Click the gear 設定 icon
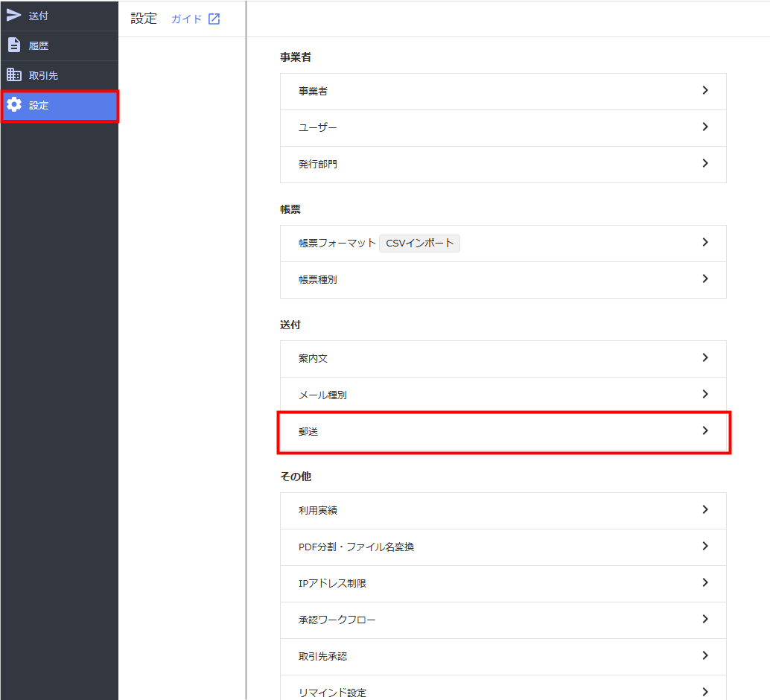The width and height of the screenshot is (770, 700). tap(14, 104)
